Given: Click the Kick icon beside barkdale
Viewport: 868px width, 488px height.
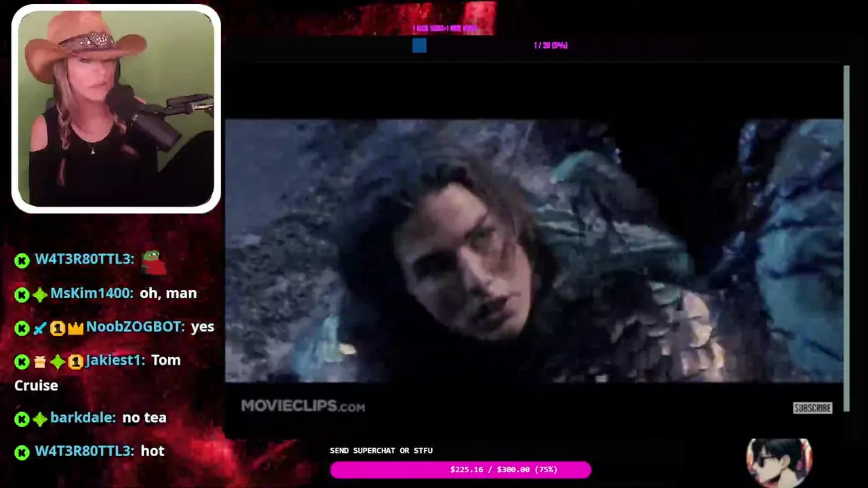Looking at the screenshot, I should (x=22, y=419).
